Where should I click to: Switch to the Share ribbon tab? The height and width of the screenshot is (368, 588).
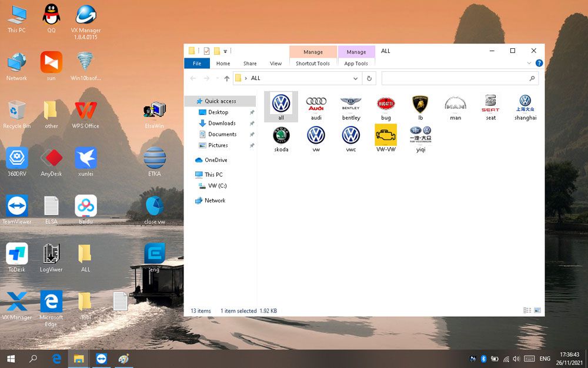pos(250,64)
